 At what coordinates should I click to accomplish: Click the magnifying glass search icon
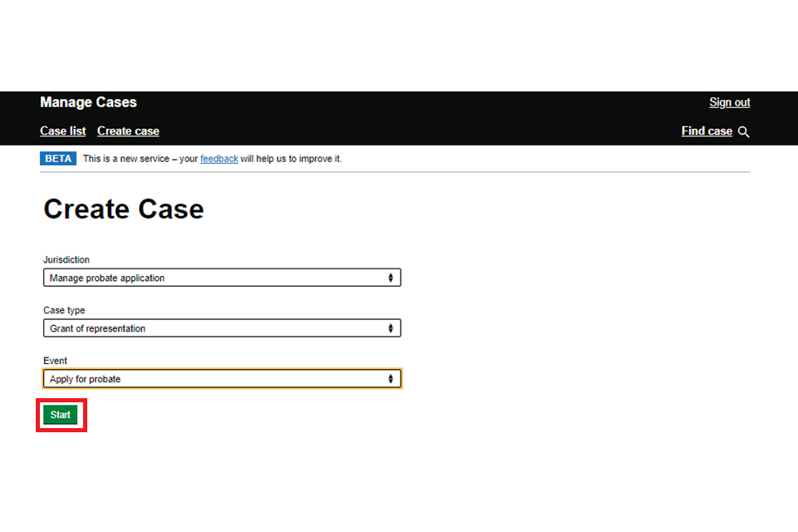pyautogui.click(x=743, y=131)
